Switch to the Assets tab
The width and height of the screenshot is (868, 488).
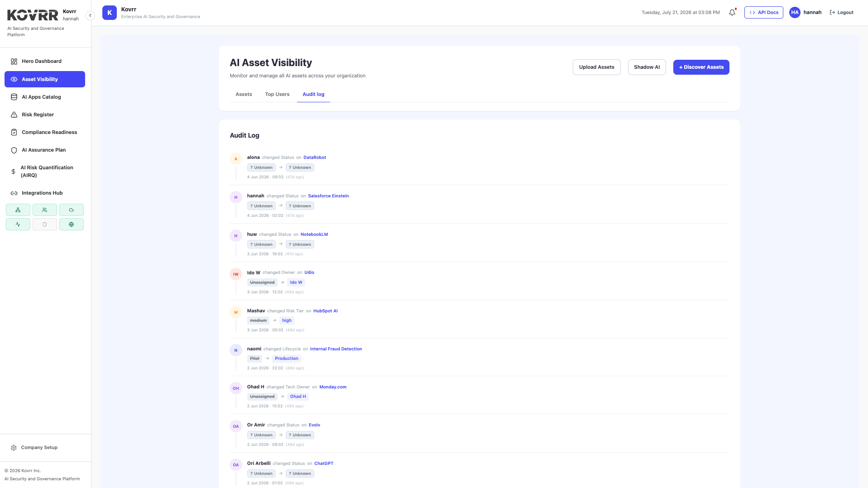coord(244,94)
